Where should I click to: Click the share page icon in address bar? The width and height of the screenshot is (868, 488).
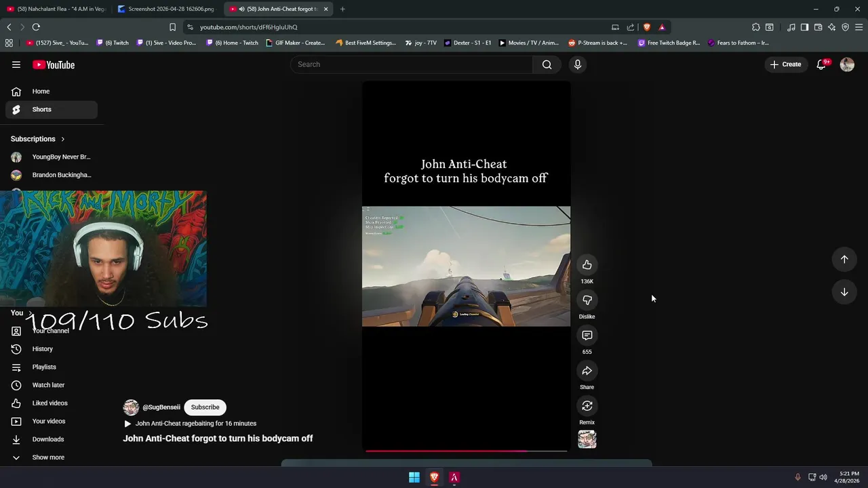tap(630, 27)
